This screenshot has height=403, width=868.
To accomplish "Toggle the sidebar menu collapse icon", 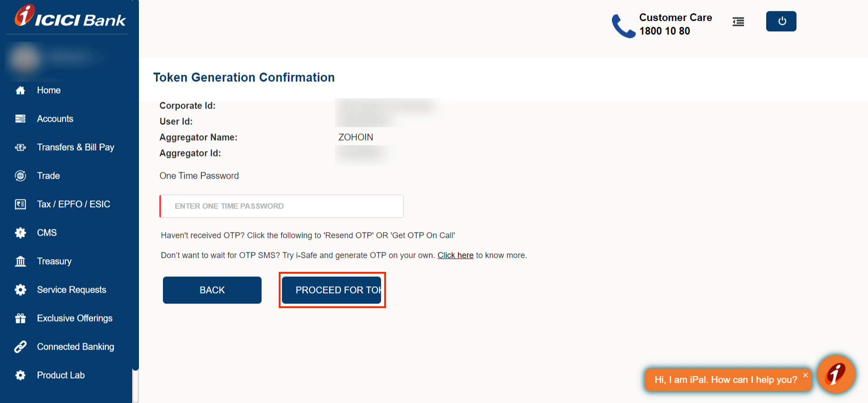I will tap(738, 22).
